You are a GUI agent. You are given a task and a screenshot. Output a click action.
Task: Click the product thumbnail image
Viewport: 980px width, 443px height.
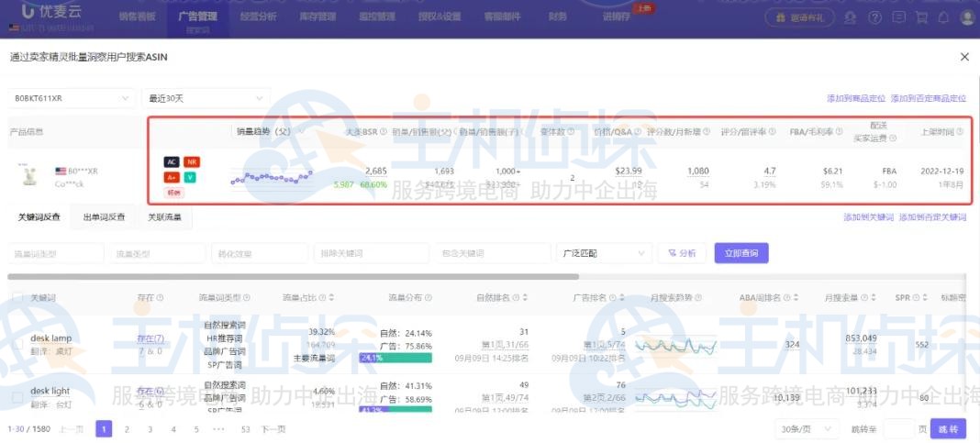(x=28, y=175)
